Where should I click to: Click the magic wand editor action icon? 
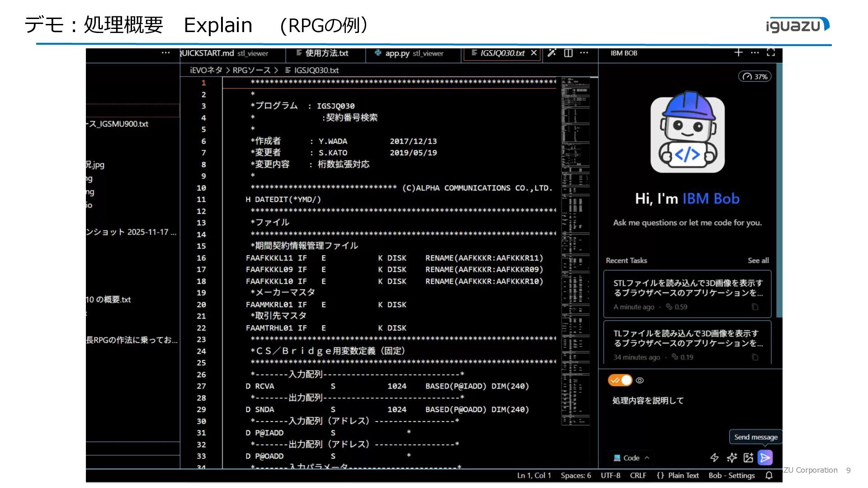pos(552,53)
